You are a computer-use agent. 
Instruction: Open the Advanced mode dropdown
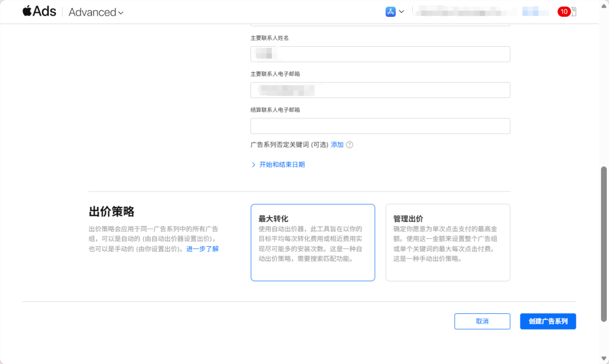(x=96, y=12)
